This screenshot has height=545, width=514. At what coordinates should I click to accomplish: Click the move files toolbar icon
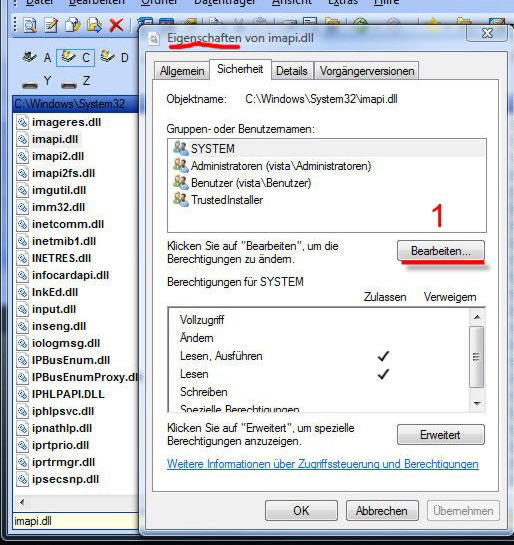[95, 25]
